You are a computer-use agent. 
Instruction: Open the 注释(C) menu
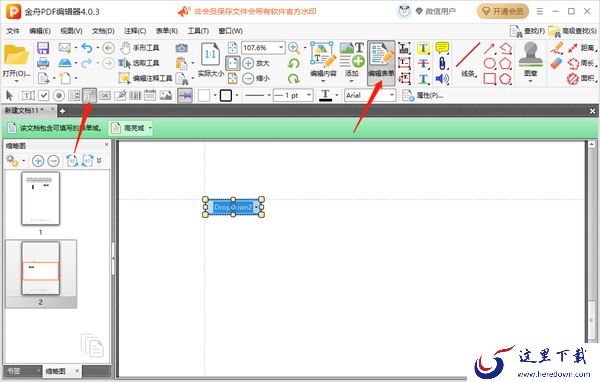[135, 31]
